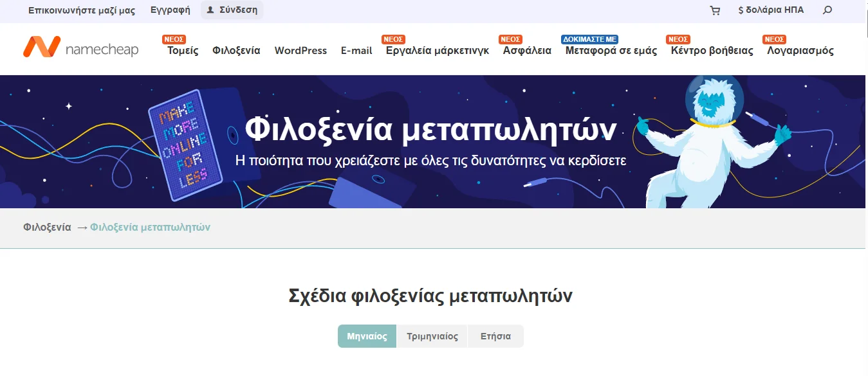Screen dimensions: 868x376
Task: Open the Κέντρο βοήθειας menu
Action: 712,50
